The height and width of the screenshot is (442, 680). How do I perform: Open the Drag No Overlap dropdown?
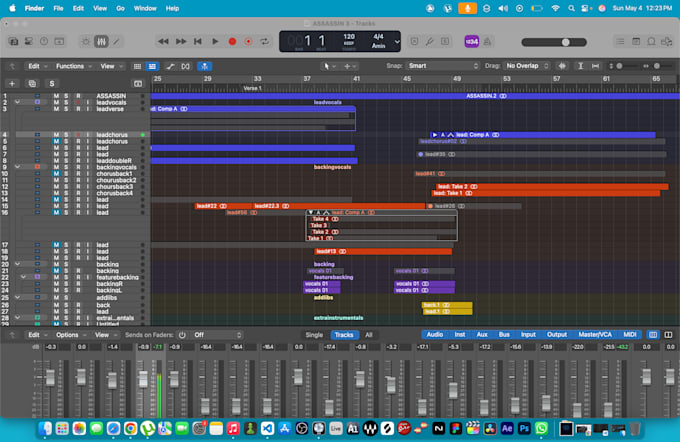pyautogui.click(x=527, y=66)
